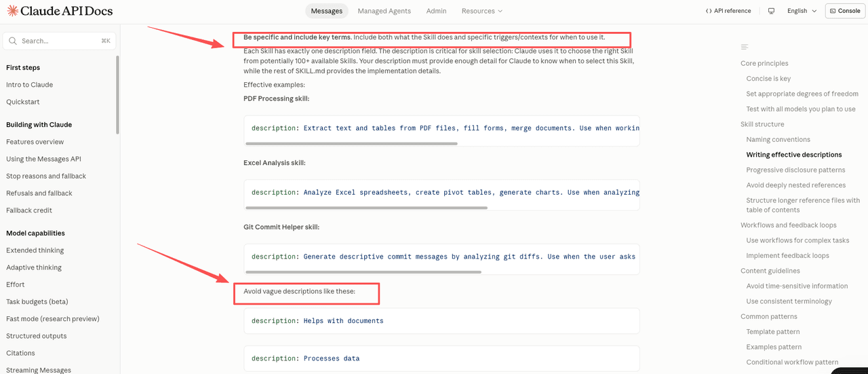Image resolution: width=868 pixels, height=374 pixels.
Task: Open the Console button
Action: point(844,11)
